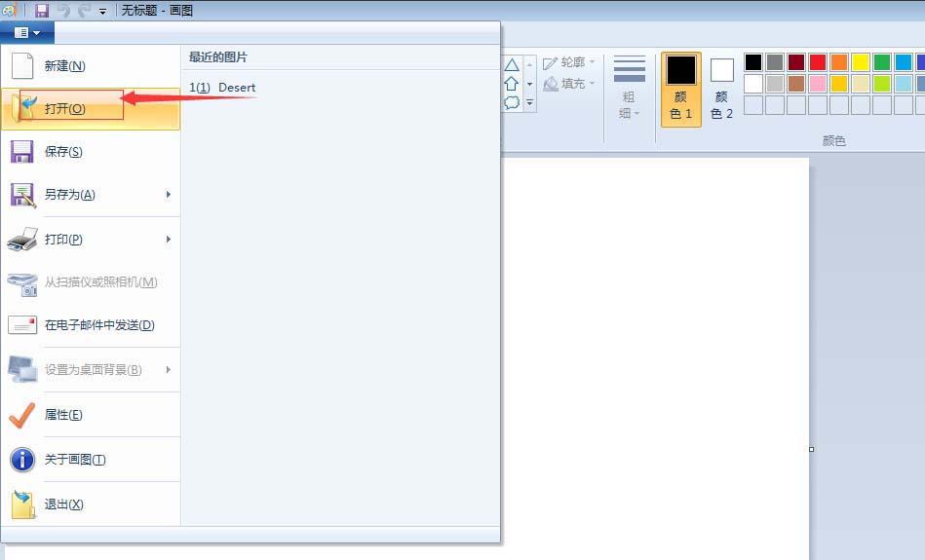
Task: Pick the lime green color swatch
Action: tap(882, 84)
